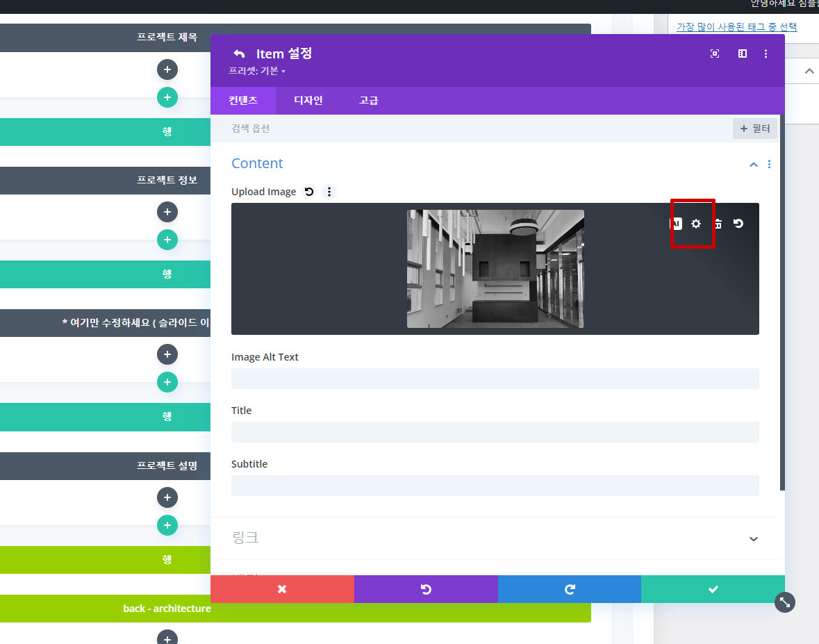Image resolution: width=819 pixels, height=644 pixels.
Task: Open fullscreen expand icon in modal header
Action: pos(715,53)
